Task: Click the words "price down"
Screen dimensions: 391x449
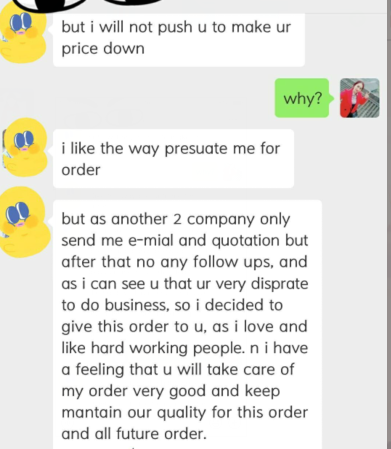Action: tap(103, 49)
